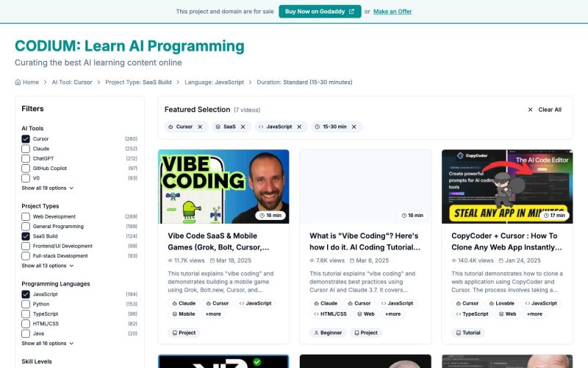Enable the Python language checkbox
The image size is (588, 368).
coord(26,304)
